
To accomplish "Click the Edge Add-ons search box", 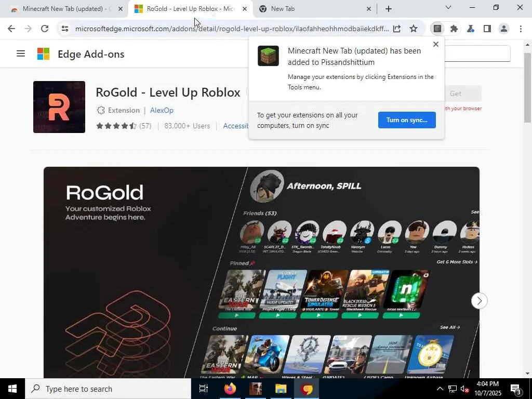I will coord(477,54).
